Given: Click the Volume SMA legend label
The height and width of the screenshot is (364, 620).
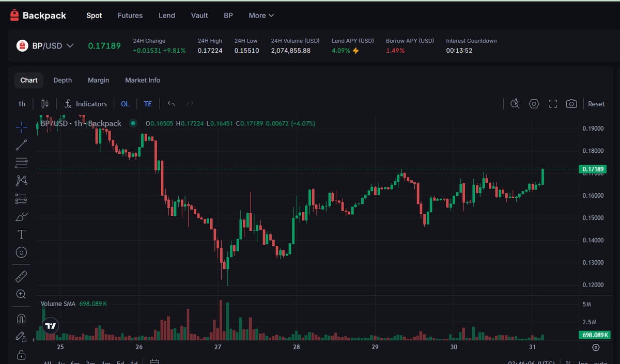Looking at the screenshot, I should pos(58,304).
